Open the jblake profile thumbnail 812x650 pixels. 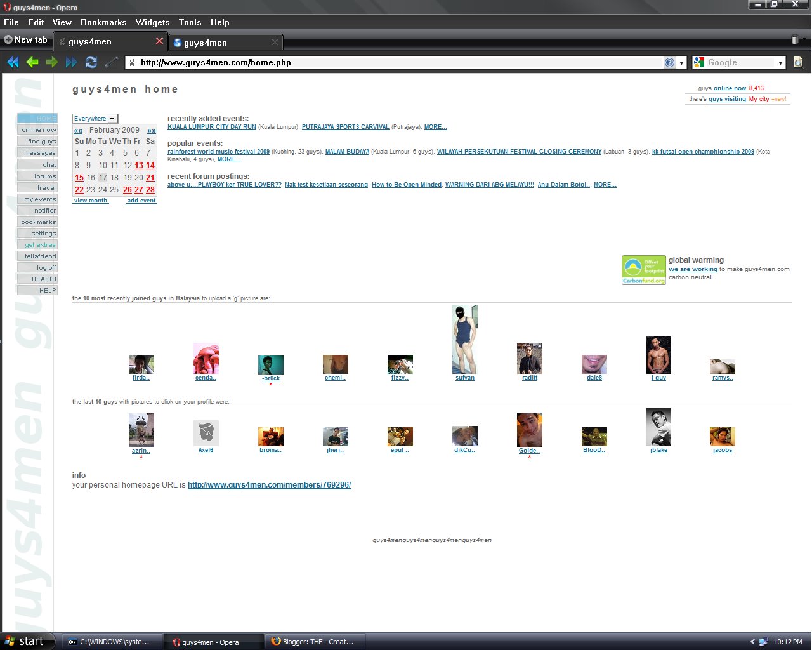(658, 427)
